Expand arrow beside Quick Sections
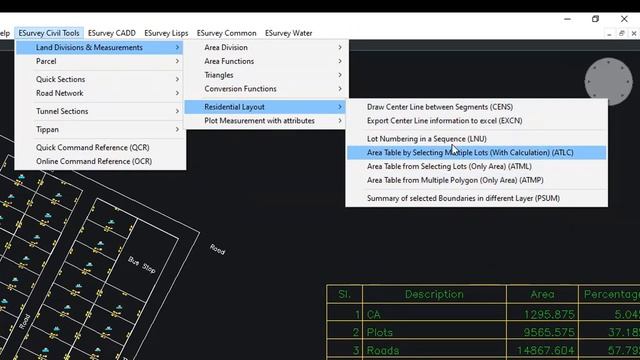This screenshot has height=360, width=640. 177,79
